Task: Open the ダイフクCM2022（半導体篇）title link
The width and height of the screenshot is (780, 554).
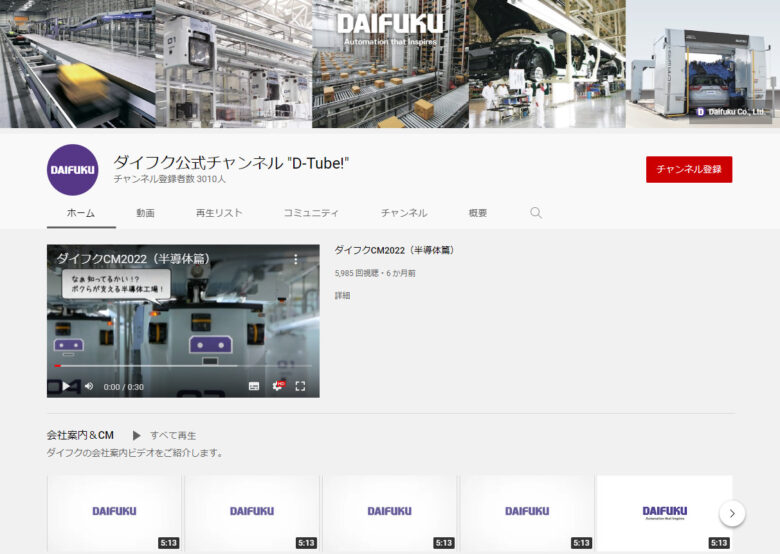Action: tap(395, 250)
